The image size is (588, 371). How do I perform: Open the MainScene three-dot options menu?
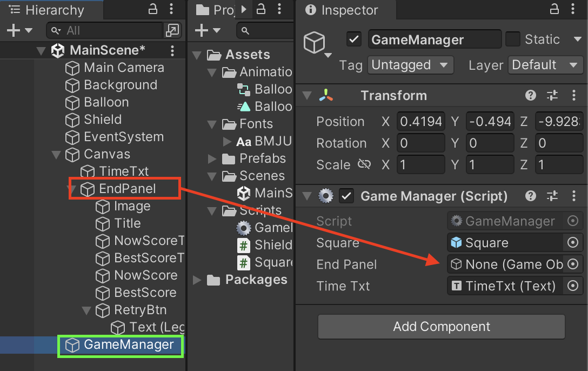(x=172, y=51)
